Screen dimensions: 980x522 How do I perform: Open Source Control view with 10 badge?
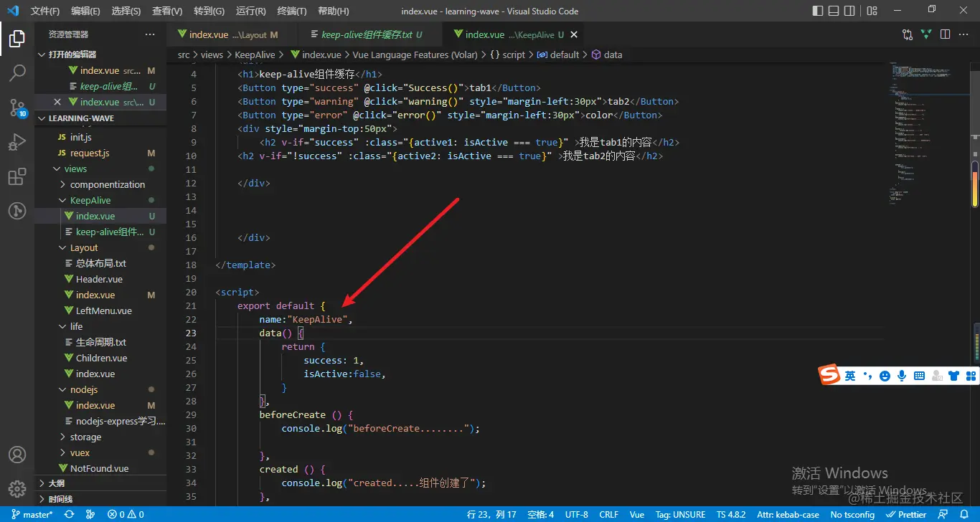coord(17,108)
